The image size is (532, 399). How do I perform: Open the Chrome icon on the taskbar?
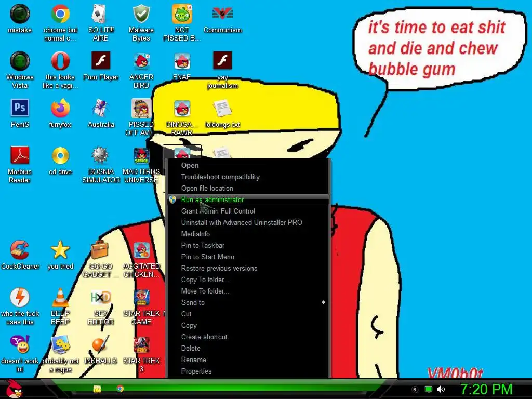click(120, 389)
